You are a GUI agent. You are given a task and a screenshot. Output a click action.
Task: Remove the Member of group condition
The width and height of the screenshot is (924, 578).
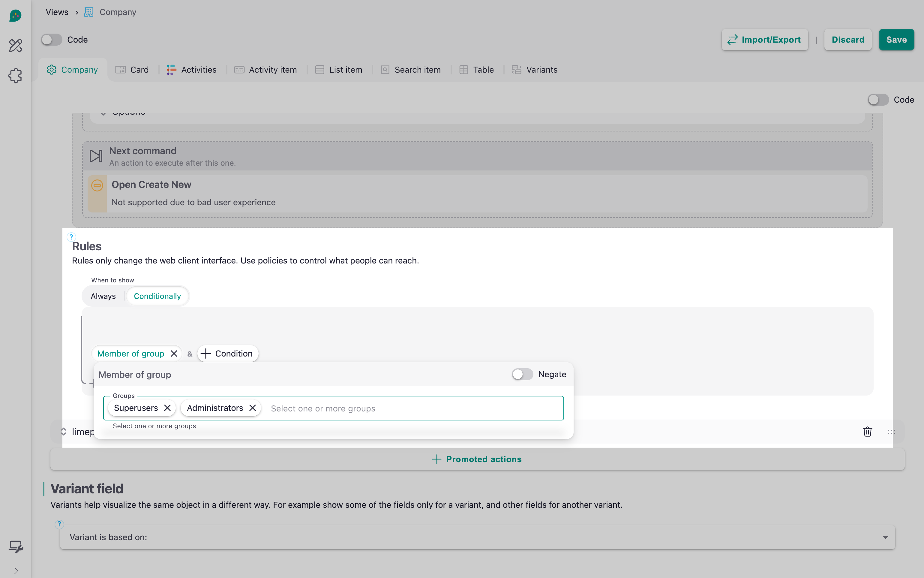point(174,354)
